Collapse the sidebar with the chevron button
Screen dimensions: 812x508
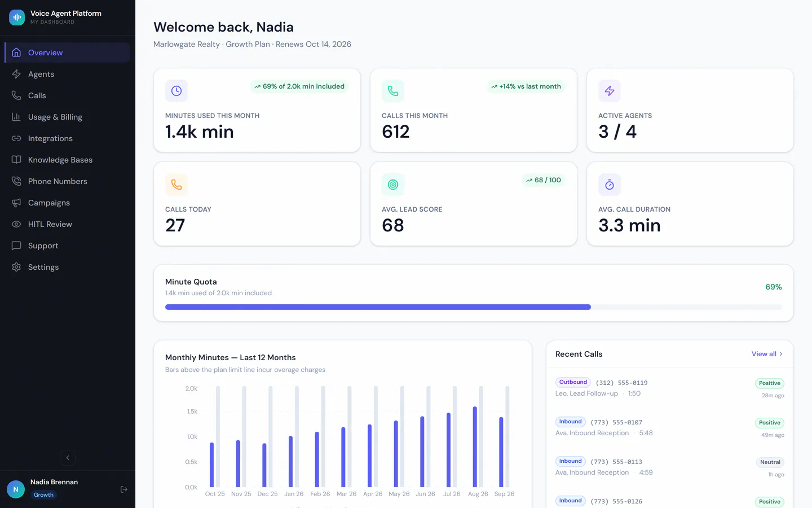(x=68, y=458)
